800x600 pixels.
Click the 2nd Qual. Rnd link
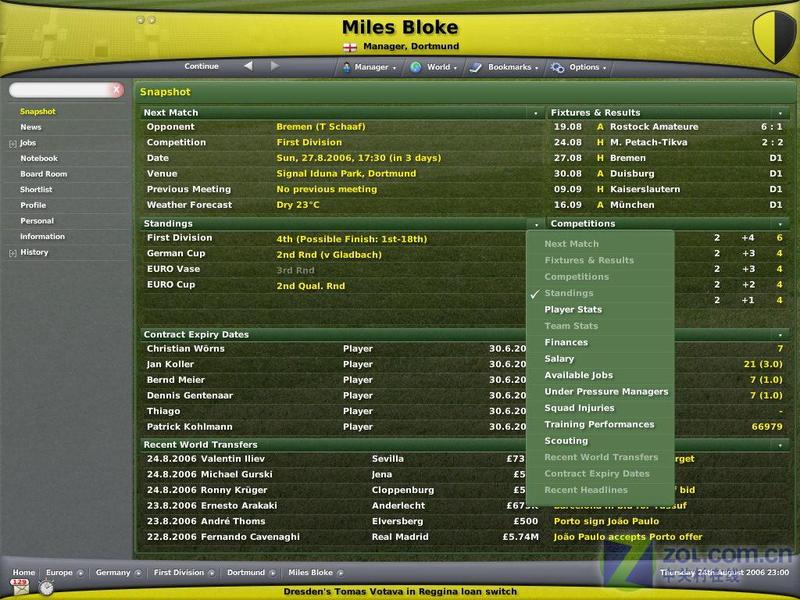(311, 286)
